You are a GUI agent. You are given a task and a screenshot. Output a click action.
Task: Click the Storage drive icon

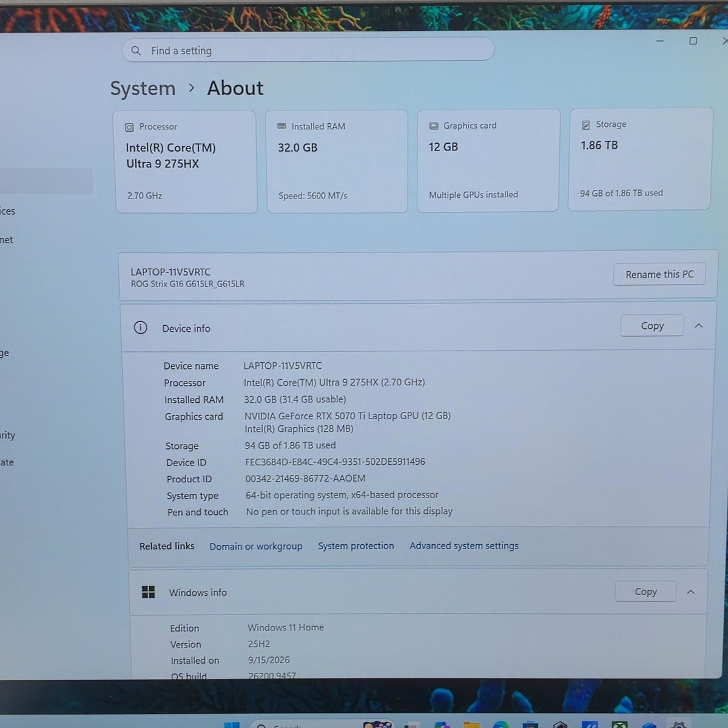[x=586, y=125]
